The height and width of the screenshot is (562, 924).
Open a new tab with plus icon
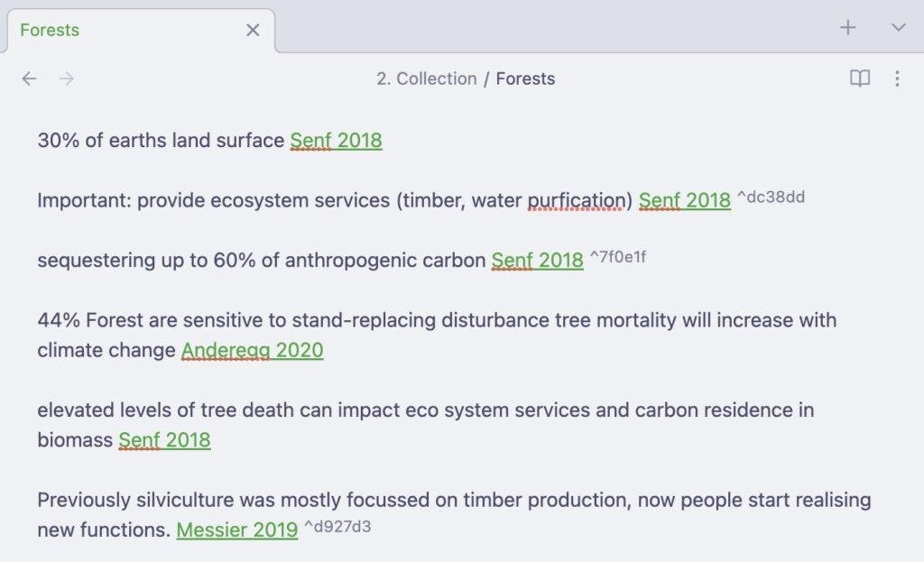(x=847, y=28)
